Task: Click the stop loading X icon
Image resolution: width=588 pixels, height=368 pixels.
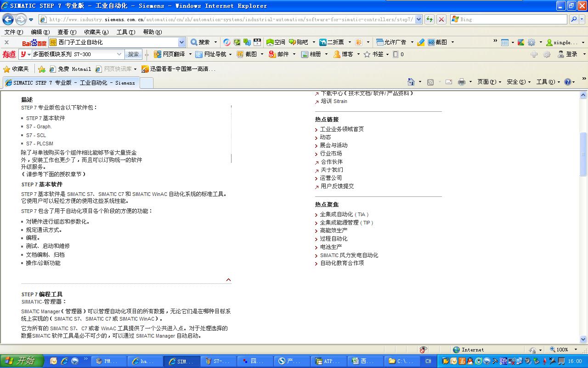Action: [441, 19]
